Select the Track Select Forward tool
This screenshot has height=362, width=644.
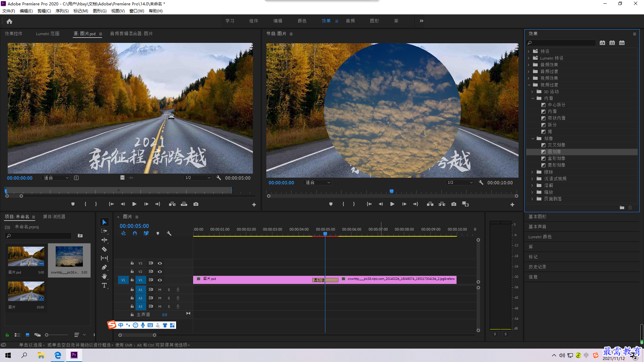coord(104,231)
